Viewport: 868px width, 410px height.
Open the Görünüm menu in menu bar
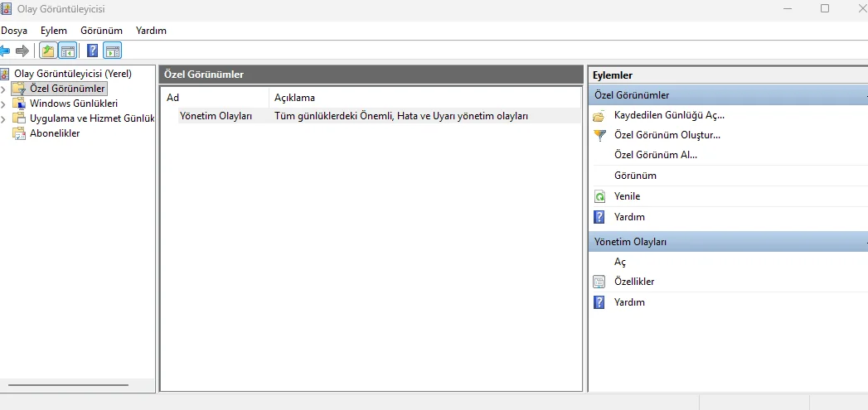(x=101, y=31)
